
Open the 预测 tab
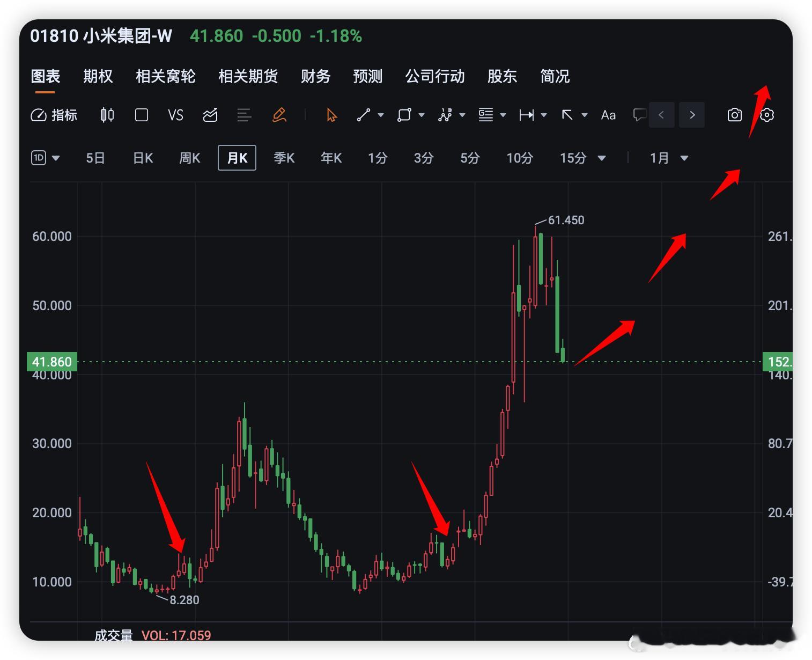click(x=368, y=76)
